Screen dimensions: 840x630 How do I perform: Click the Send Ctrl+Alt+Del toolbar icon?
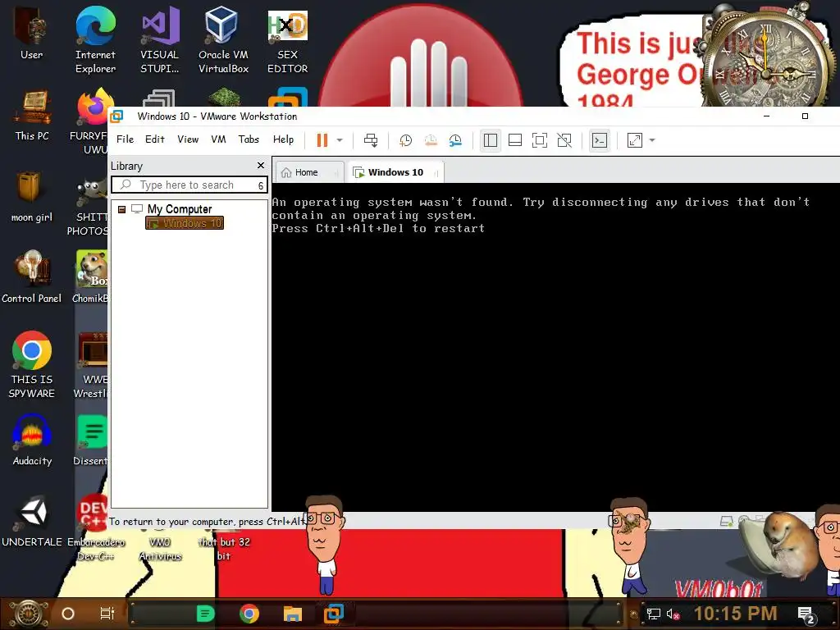[x=371, y=140]
